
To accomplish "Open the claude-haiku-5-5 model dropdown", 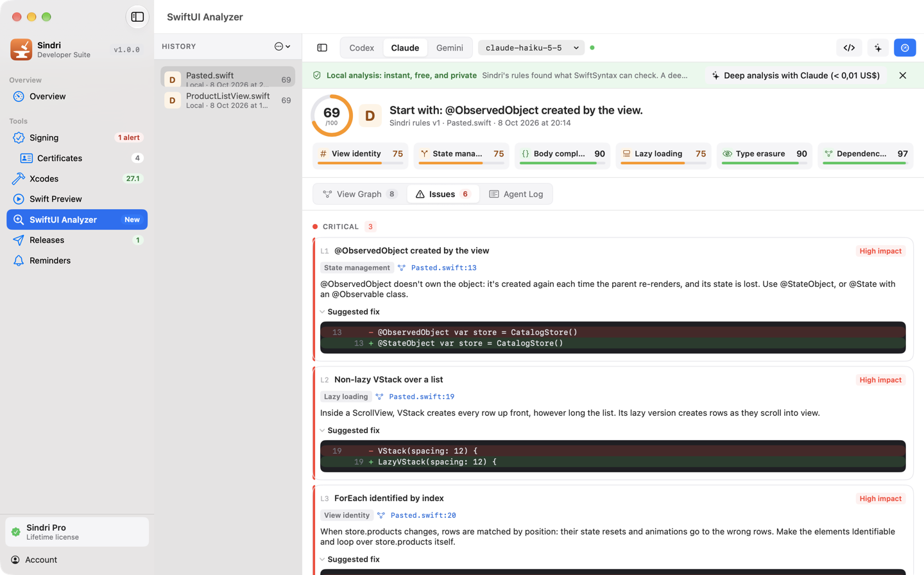I will click(x=531, y=47).
